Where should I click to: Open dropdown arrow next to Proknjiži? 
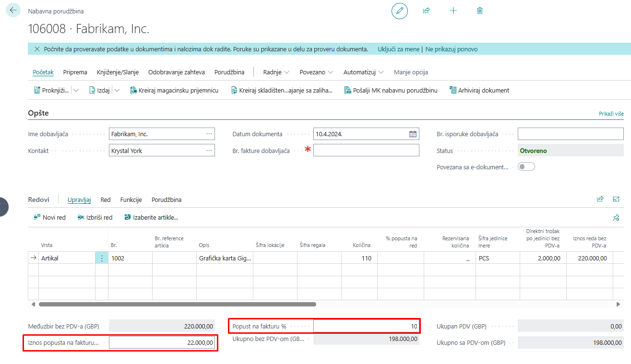pyautogui.click(x=76, y=90)
